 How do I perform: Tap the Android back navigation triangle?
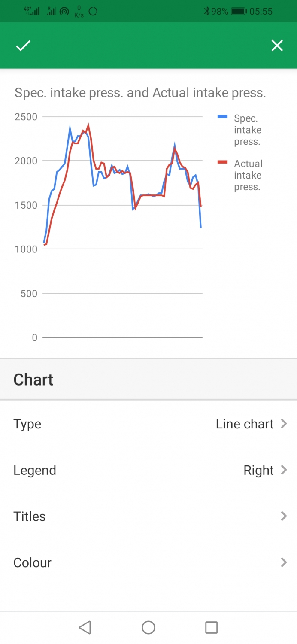[85, 628]
